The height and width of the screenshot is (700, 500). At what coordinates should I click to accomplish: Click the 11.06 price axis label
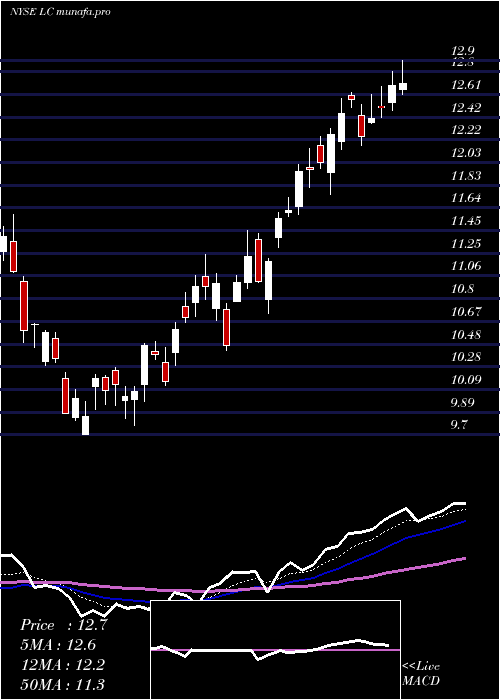coord(467,267)
